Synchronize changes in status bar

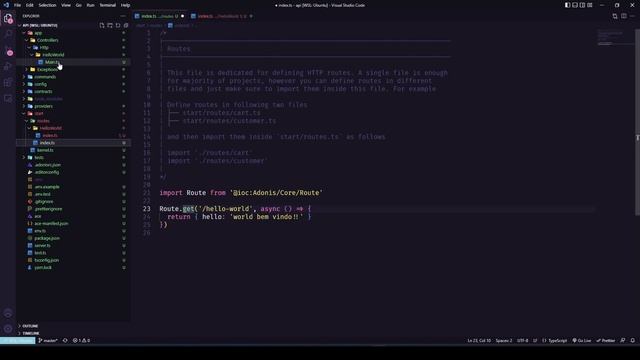65,340
